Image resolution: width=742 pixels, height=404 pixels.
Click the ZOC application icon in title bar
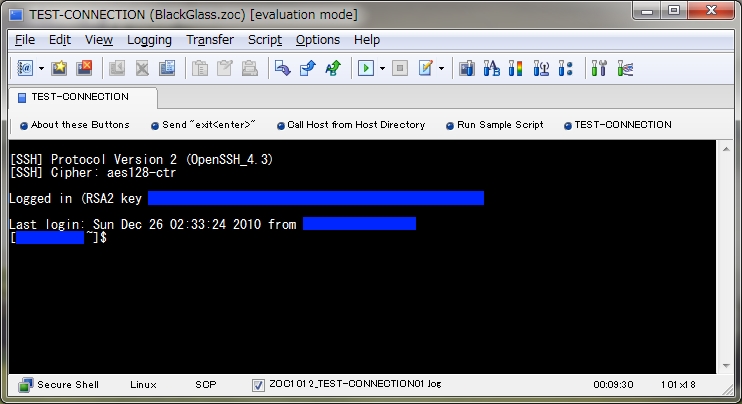click(16, 15)
